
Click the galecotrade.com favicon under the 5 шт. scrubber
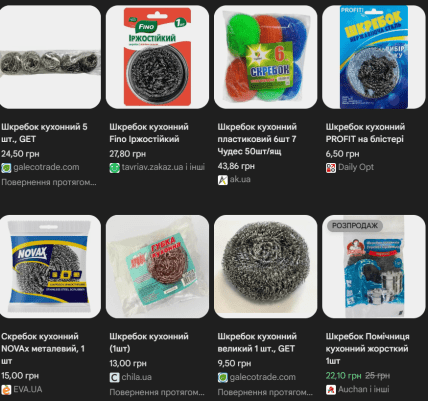coord(6,167)
